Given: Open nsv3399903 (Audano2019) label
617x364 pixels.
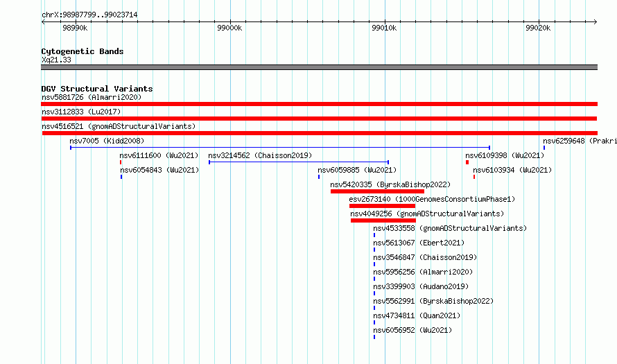Looking at the screenshot, I should point(421,286).
